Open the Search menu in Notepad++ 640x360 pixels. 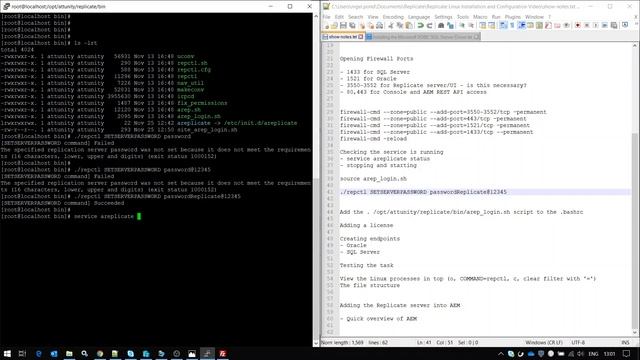click(x=356, y=17)
